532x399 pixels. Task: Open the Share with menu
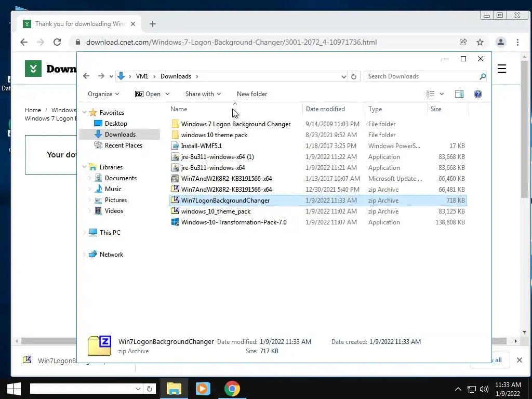click(x=203, y=94)
